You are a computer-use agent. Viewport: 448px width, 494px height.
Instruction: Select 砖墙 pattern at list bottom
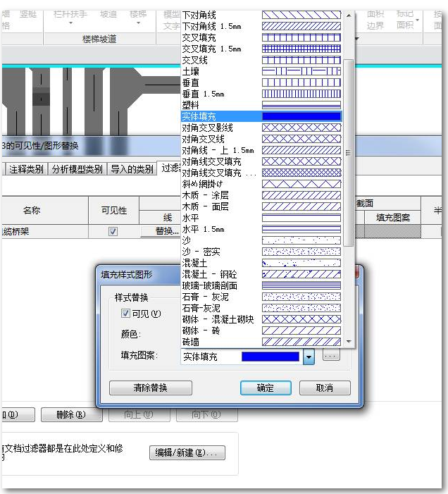coord(261,342)
